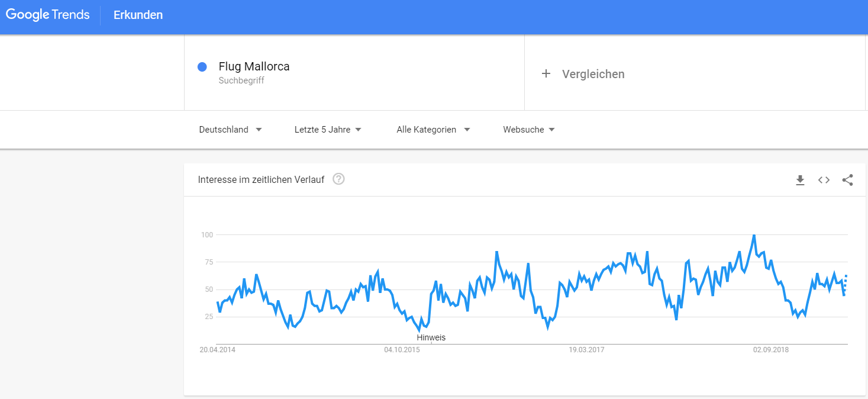Click the Google Trends logo
This screenshot has height=399, width=868.
click(x=48, y=15)
